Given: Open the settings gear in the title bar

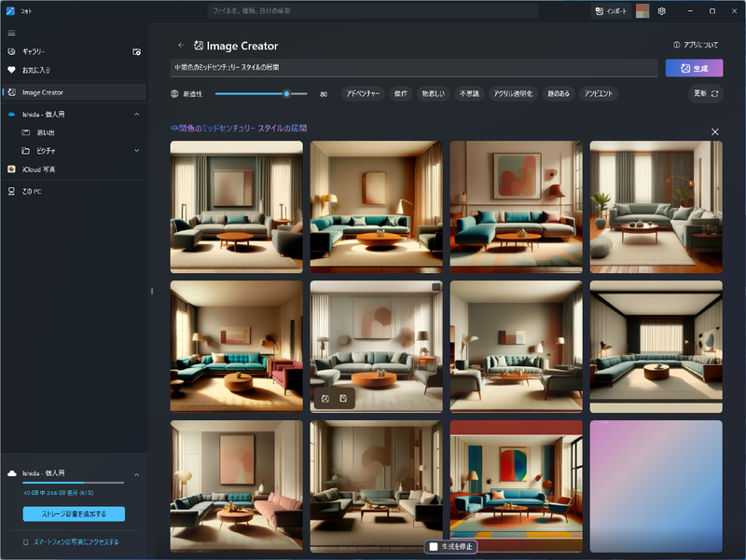Looking at the screenshot, I should pyautogui.click(x=662, y=11).
